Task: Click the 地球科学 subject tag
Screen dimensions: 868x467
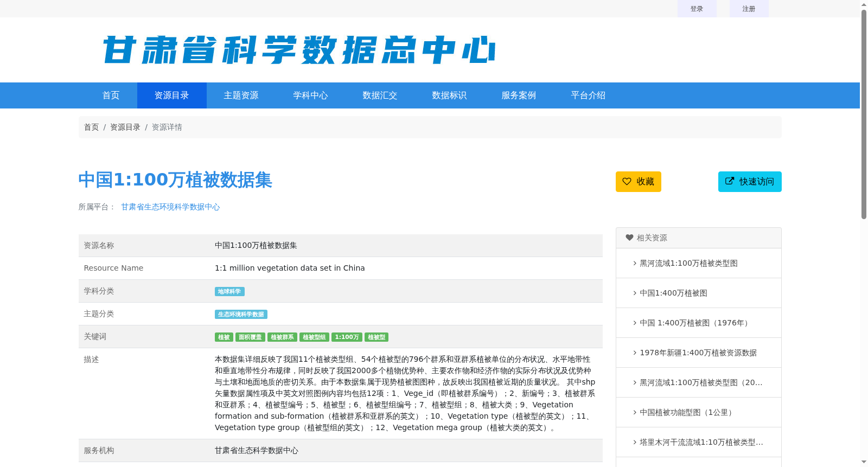Action: 229,291
